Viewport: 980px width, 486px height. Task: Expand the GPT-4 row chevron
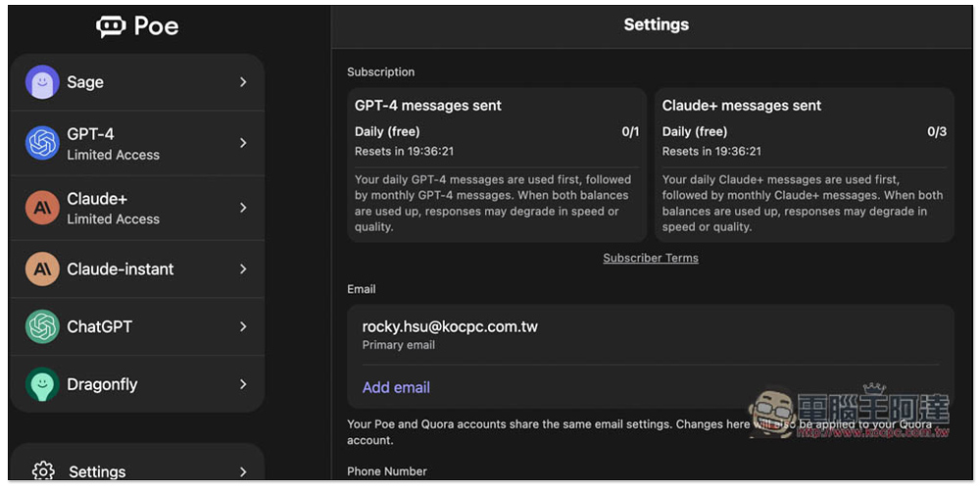(243, 143)
